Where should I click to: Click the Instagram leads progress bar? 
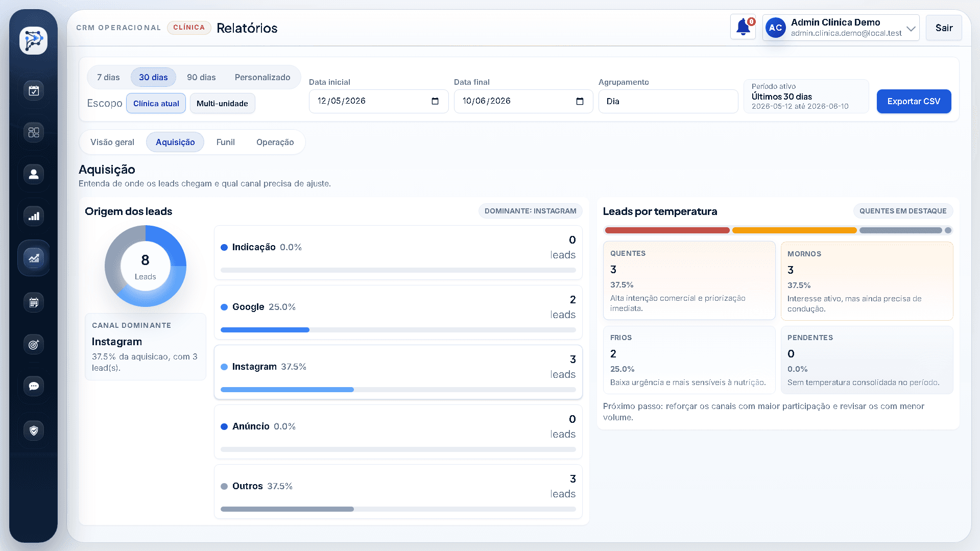coord(398,390)
